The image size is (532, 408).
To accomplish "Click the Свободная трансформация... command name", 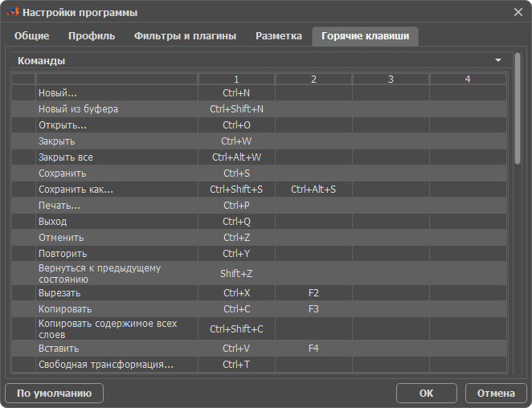I will pyautogui.click(x=117, y=365).
